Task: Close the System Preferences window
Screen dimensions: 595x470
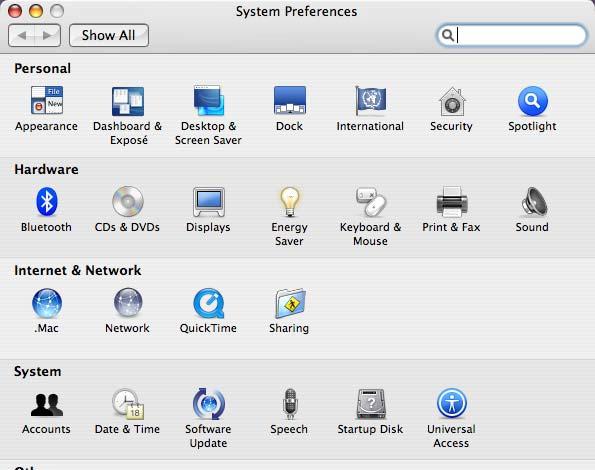Action: pos(15,11)
